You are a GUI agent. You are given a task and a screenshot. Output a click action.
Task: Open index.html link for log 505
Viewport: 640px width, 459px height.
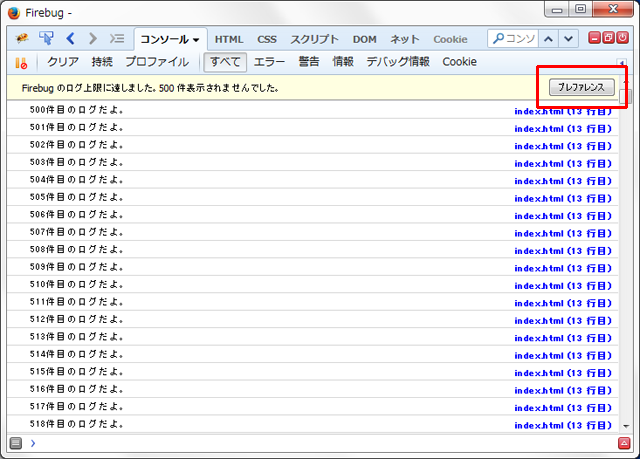click(x=562, y=197)
